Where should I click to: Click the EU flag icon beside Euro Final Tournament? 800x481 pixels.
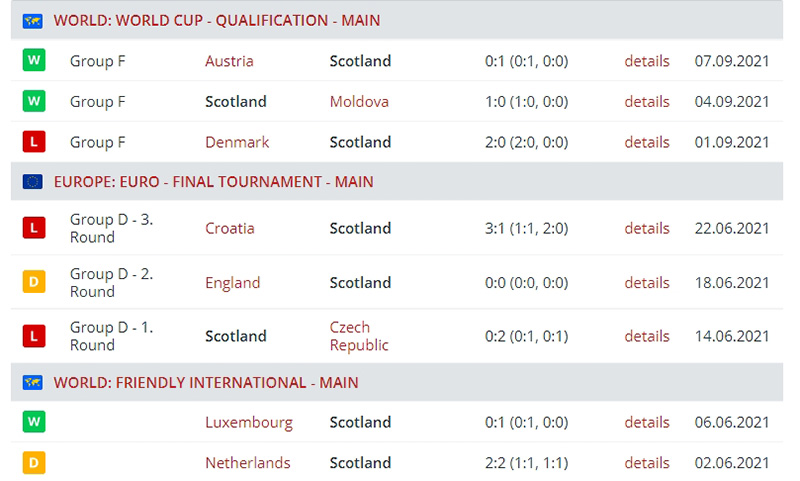point(33,182)
